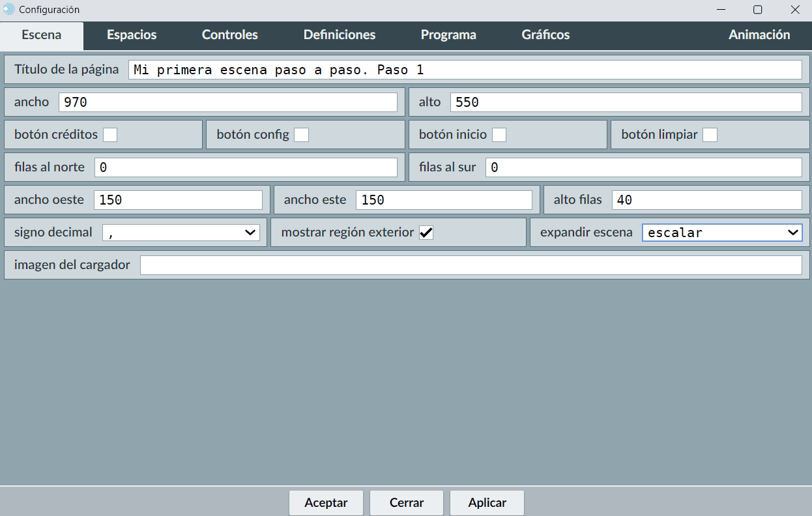Screen dimensions: 812x516
Task: Open the Controles tab
Action: tap(229, 35)
